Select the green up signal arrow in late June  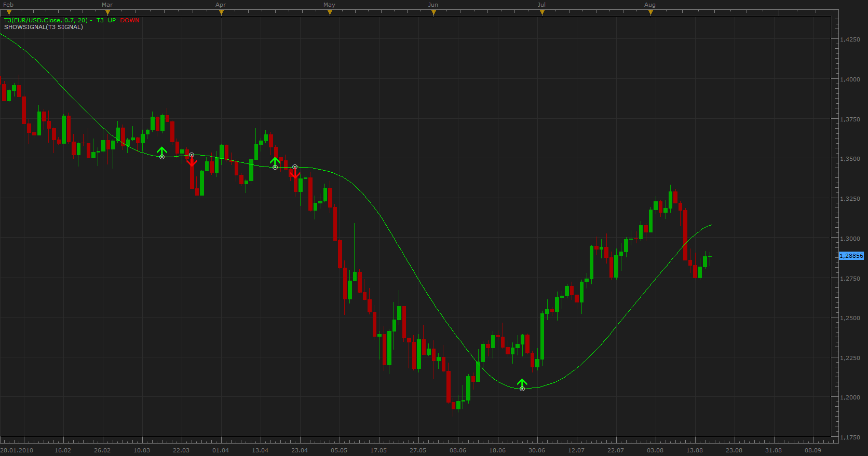pos(522,384)
